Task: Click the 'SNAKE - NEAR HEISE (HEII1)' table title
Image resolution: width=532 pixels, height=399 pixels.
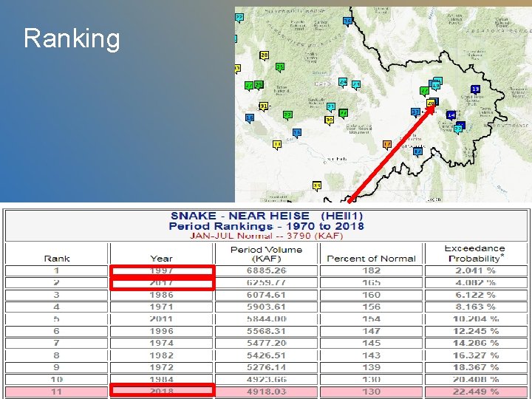Action: (x=267, y=216)
